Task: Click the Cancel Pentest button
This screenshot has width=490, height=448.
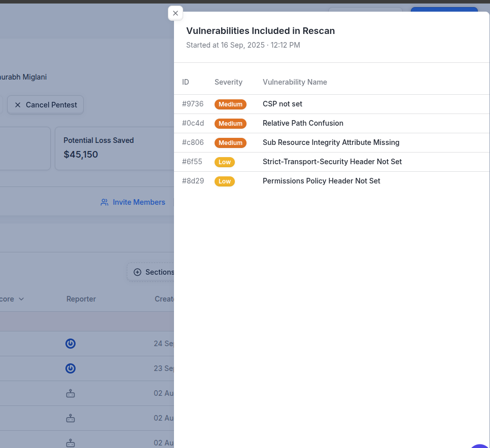Action: coord(45,105)
